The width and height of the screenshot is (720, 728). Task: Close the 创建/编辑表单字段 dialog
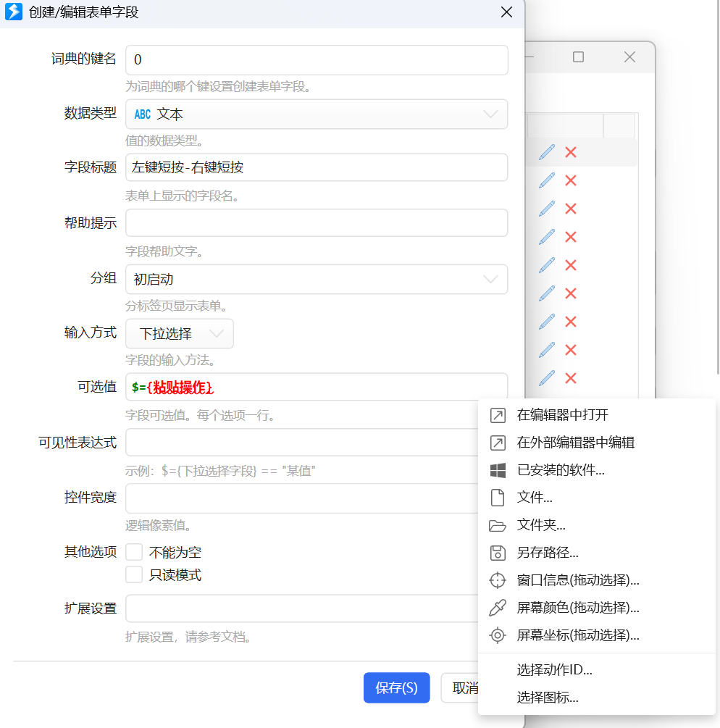(x=506, y=12)
